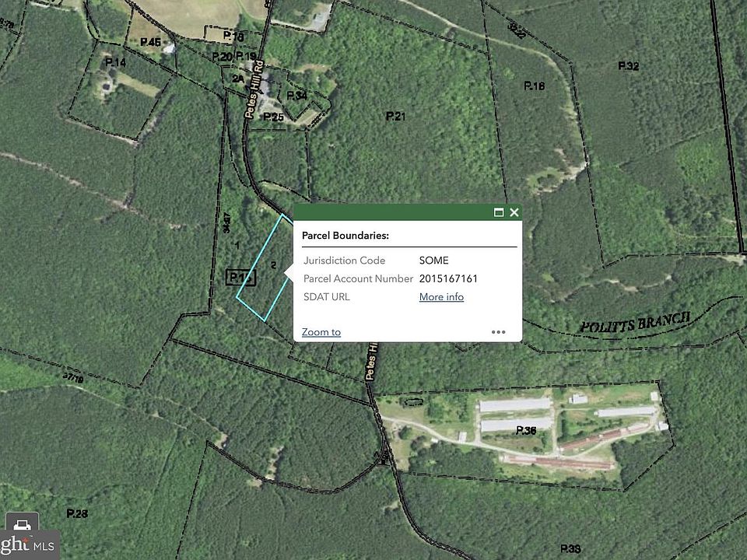The image size is (747, 560).
Task: Click the P.34 parcel label
Action: tap(296, 96)
